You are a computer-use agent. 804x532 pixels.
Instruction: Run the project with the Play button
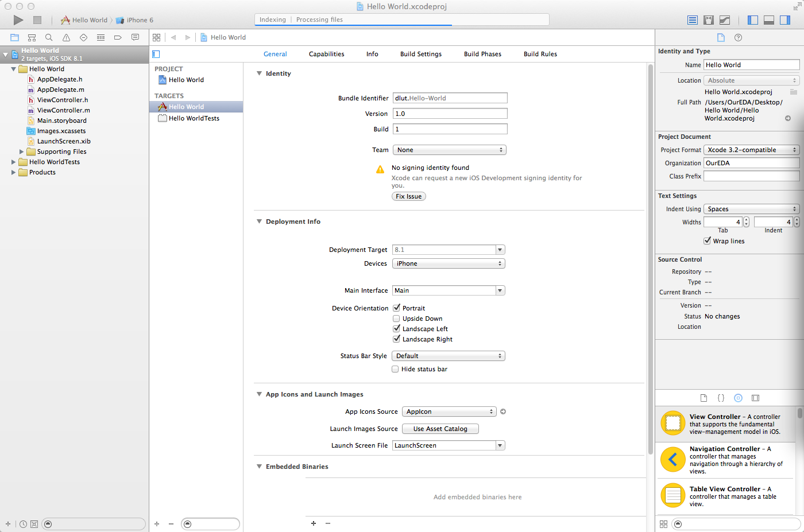tap(18, 20)
